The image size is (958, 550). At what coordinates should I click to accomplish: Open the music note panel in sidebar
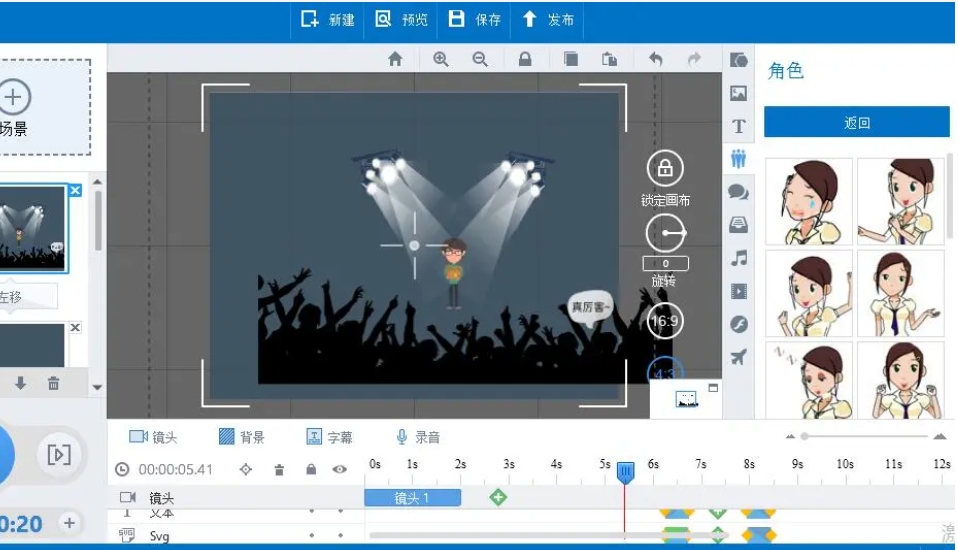739,258
